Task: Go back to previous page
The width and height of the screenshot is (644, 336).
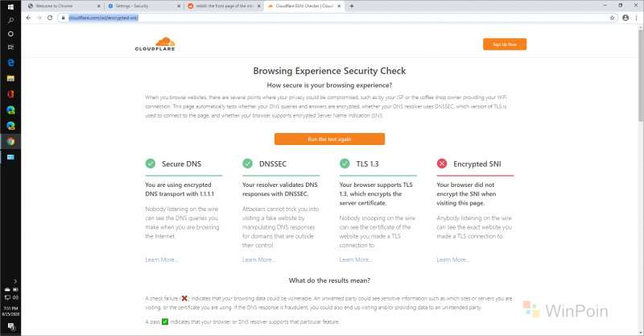Action: pos(28,18)
